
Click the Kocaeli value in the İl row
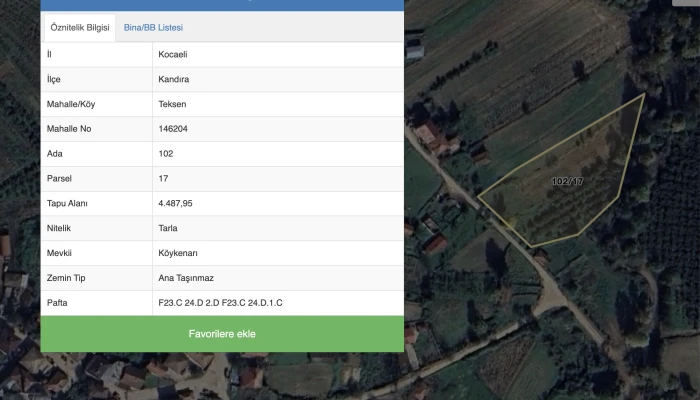click(173, 54)
